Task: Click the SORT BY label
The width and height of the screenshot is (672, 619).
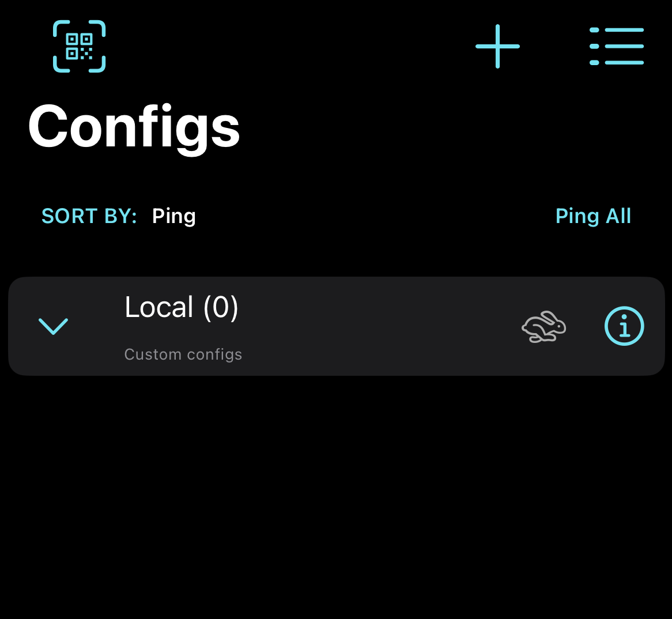Action: pyautogui.click(x=89, y=216)
